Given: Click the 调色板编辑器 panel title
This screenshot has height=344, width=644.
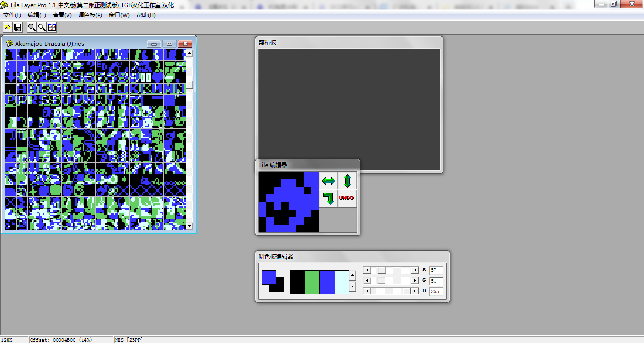Looking at the screenshot, I should pos(276,256).
